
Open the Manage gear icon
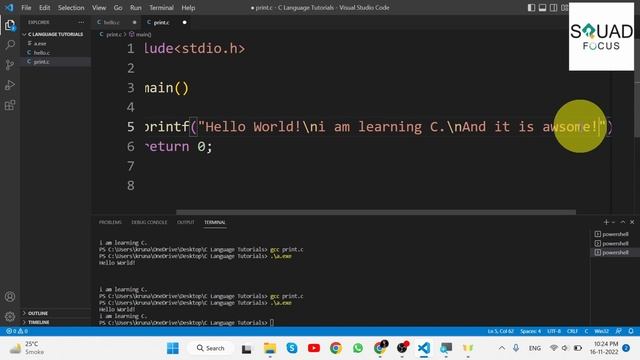pyautogui.click(x=10, y=316)
